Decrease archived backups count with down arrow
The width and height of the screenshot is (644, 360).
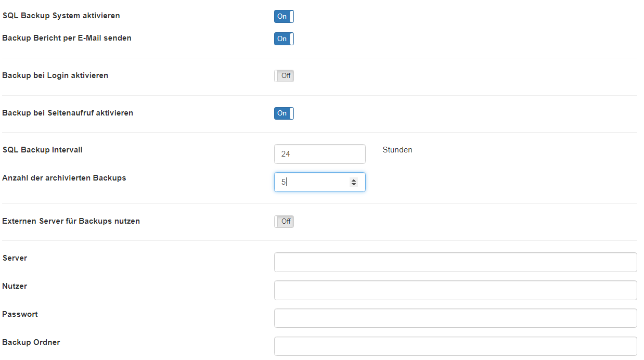[x=354, y=184]
